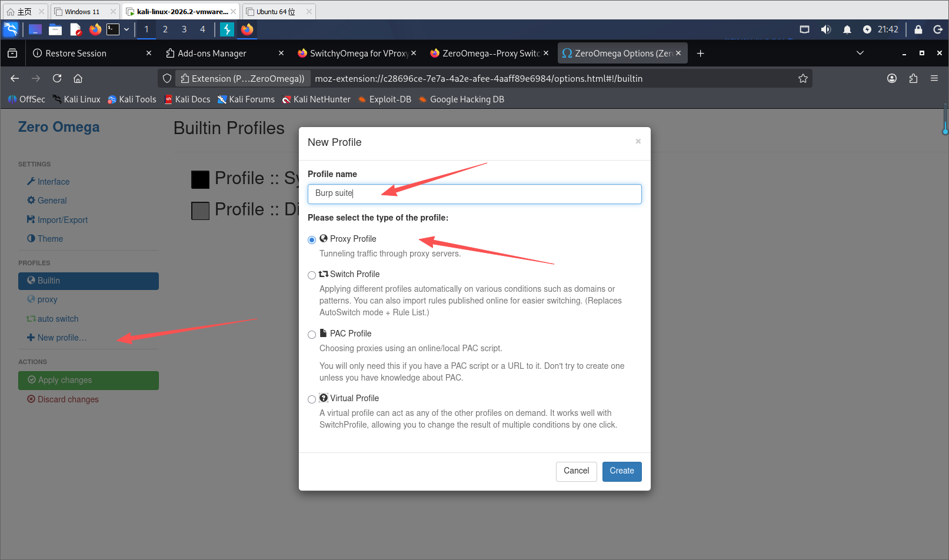Open Import/Export in sidebar
The image size is (949, 560).
[57, 220]
